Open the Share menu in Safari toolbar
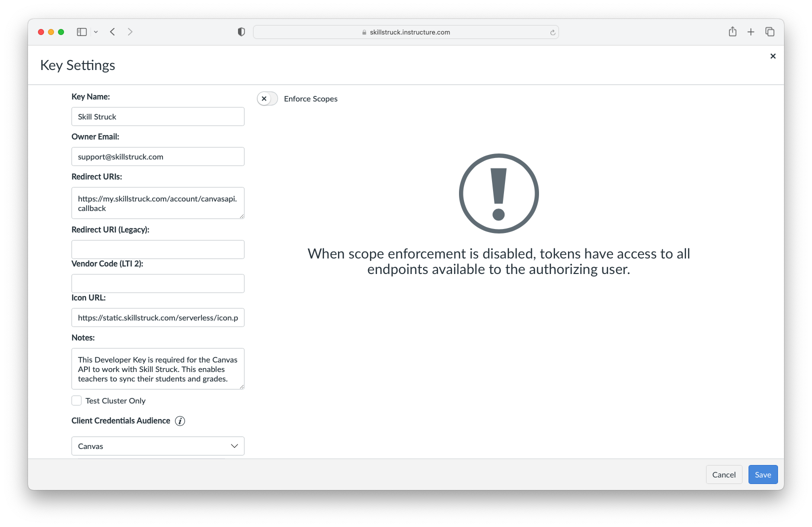Image resolution: width=812 pixels, height=527 pixels. 732,31
